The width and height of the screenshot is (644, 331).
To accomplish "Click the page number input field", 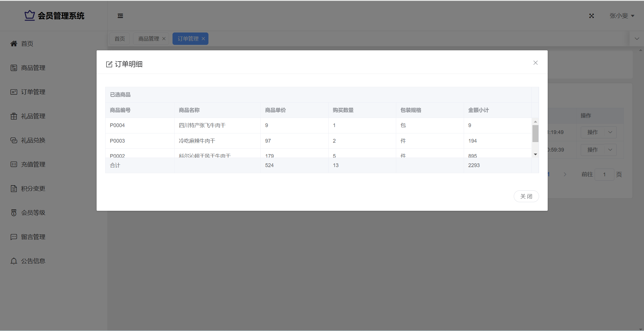I will click(x=604, y=175).
